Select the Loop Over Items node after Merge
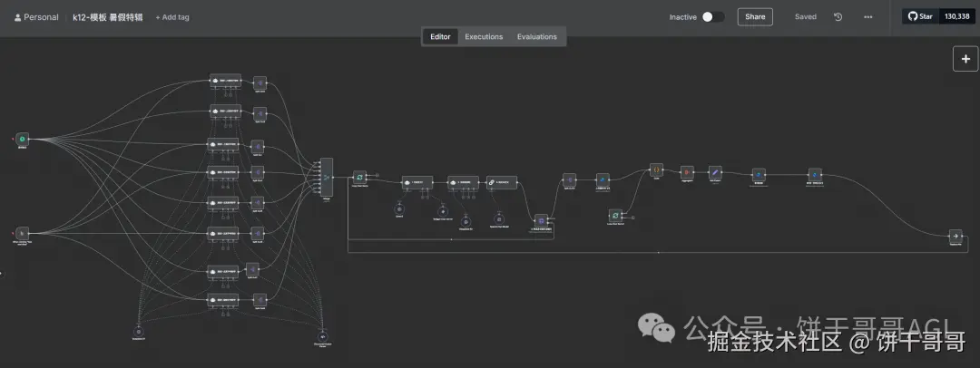Screen dimensions: 980x368 [359, 178]
